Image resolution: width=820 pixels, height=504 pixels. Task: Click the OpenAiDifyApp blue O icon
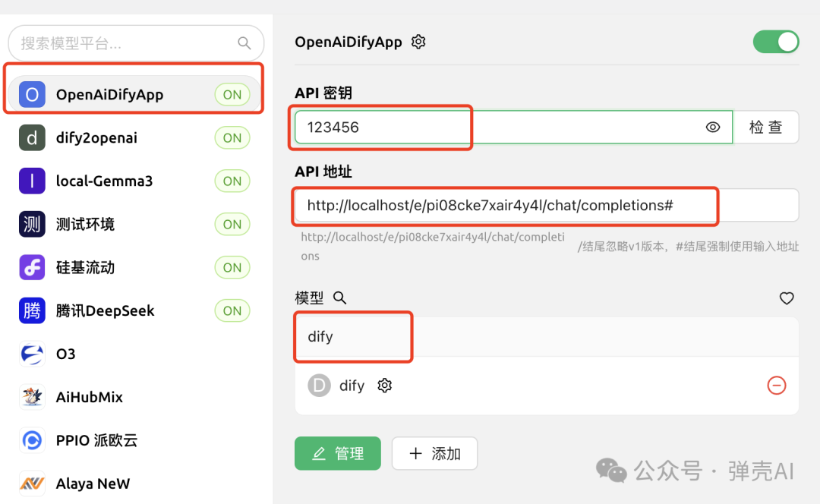tap(32, 95)
